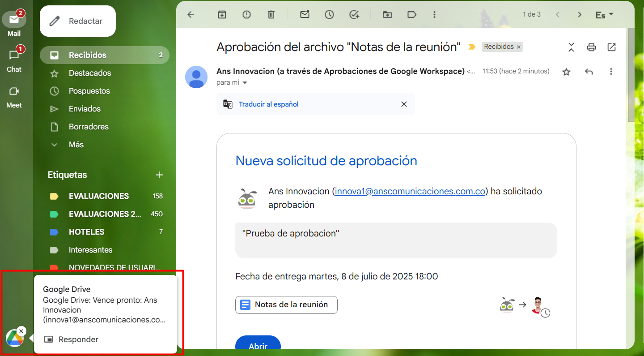Click the 'Fecha de entrega' due date line
Screen dimensions: 644x356
click(x=337, y=276)
